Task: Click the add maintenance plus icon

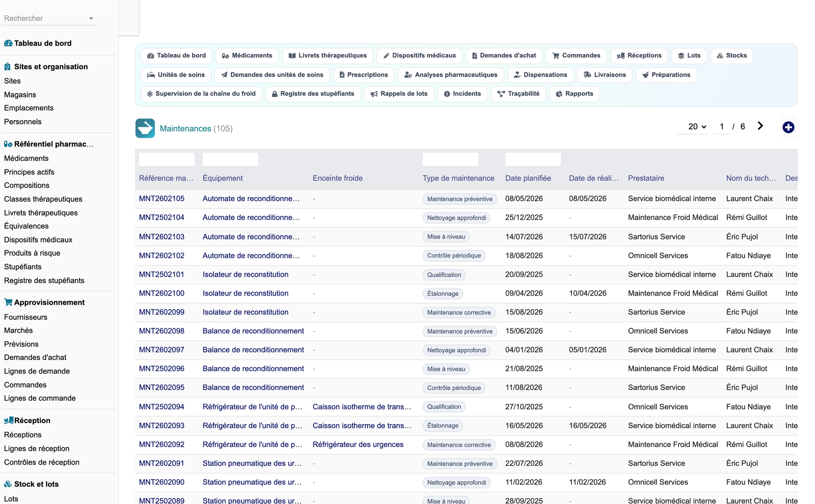Action: [788, 127]
